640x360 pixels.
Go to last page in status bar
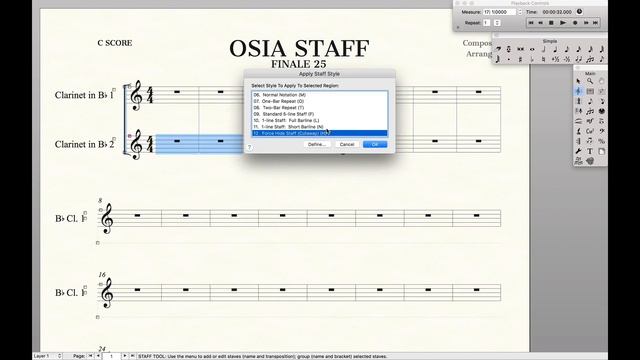132,356
